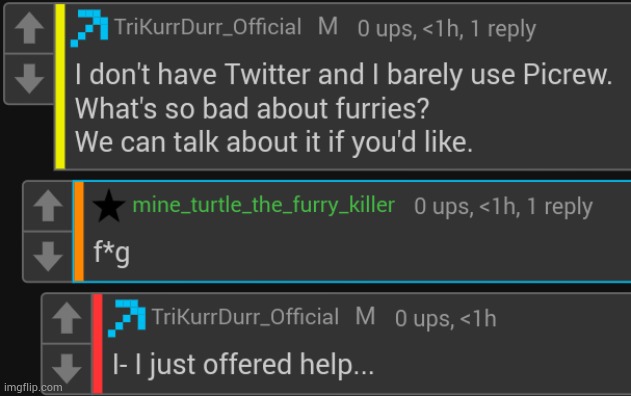Click the imgflip.com watermark
Viewport: 631px width, 396px height.
pyautogui.click(x=33, y=388)
